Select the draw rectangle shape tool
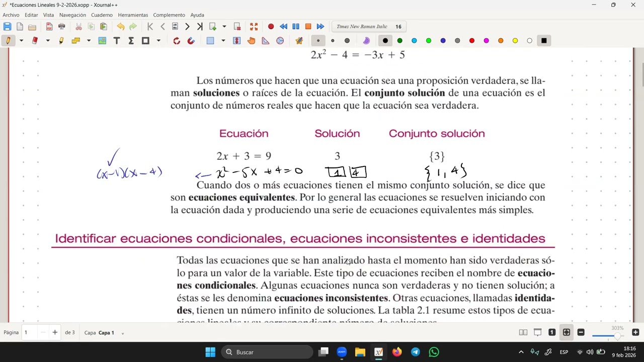The width and height of the screenshot is (644, 362). 145,41
